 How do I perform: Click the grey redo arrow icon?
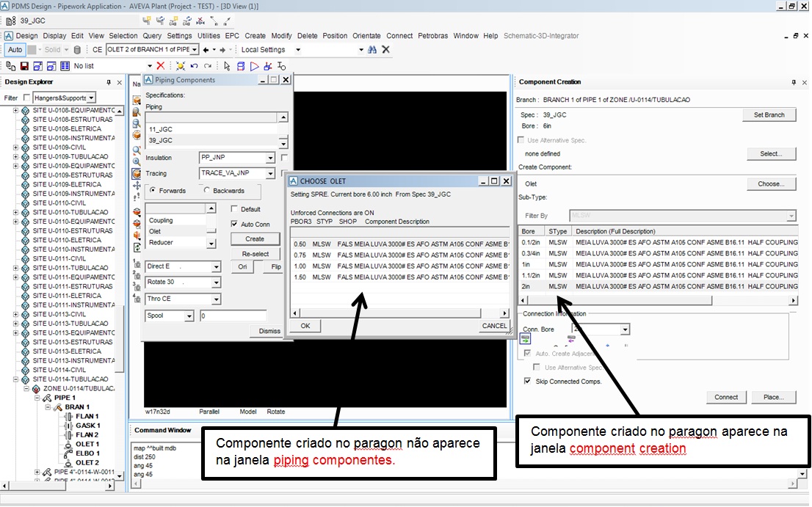click(208, 66)
